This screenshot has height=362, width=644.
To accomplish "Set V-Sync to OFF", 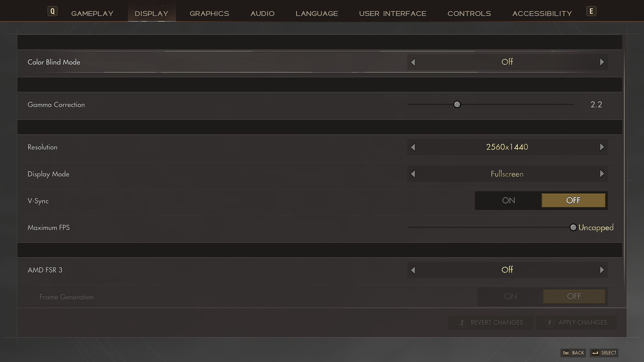I will pyautogui.click(x=573, y=201).
